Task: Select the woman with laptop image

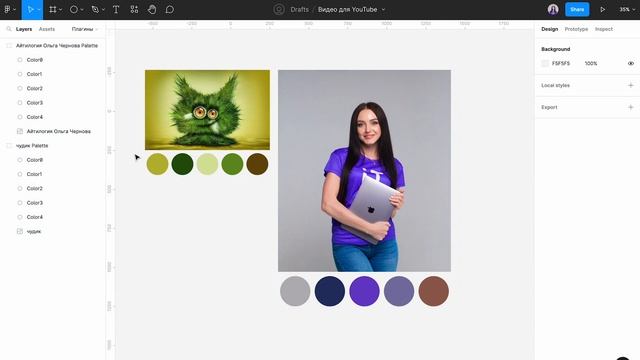Action: (x=364, y=171)
